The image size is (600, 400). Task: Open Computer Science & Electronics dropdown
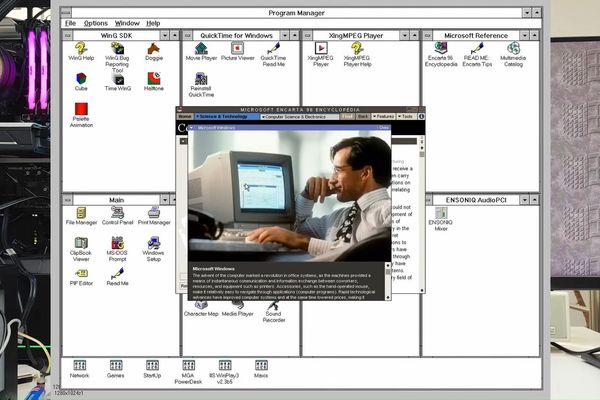point(300,117)
